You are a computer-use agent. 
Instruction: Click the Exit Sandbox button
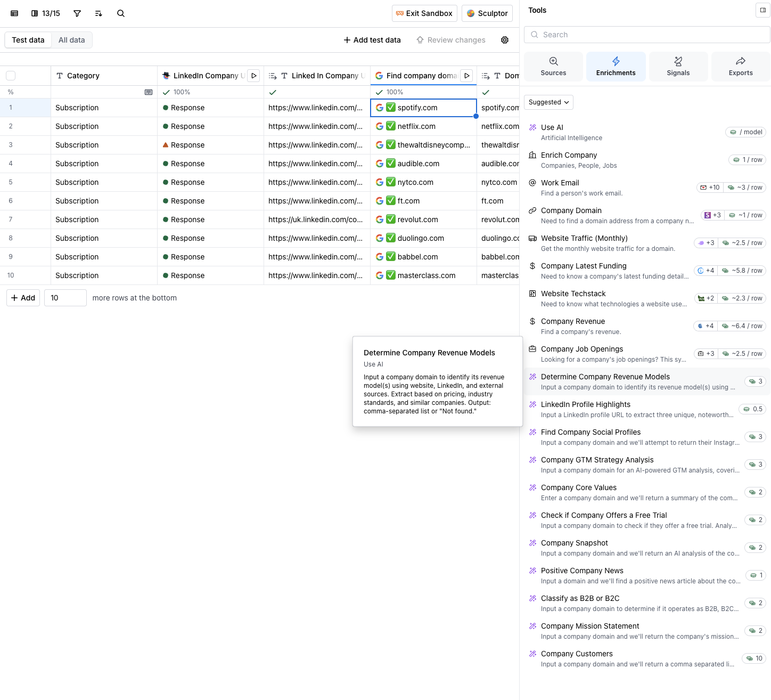424,13
